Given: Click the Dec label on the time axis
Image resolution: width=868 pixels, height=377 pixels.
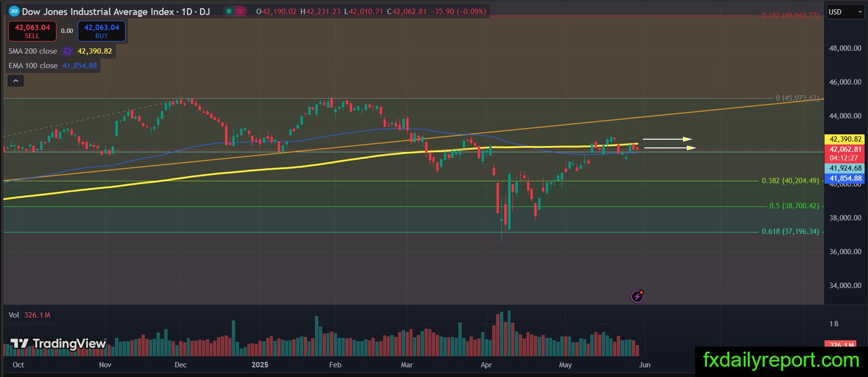Looking at the screenshot, I should click(181, 365).
